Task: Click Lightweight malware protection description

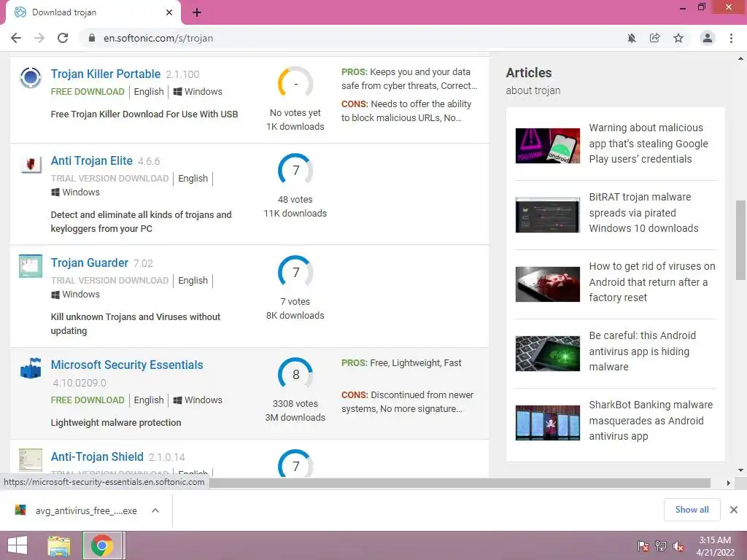Action: click(116, 422)
